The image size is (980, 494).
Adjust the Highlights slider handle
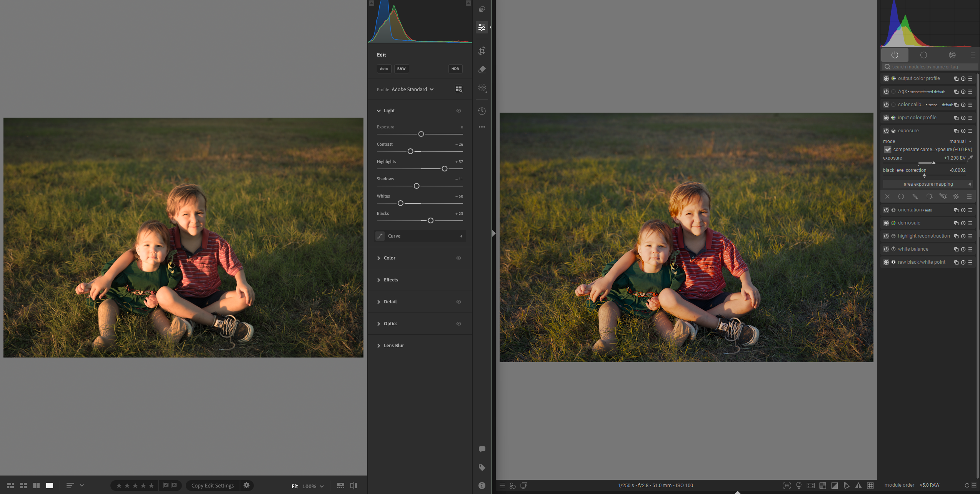[445, 169]
